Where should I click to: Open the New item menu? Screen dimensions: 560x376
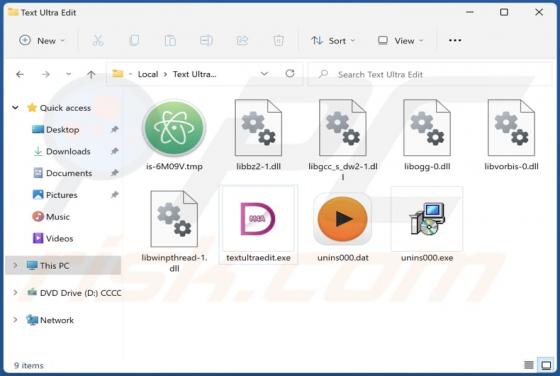42,41
